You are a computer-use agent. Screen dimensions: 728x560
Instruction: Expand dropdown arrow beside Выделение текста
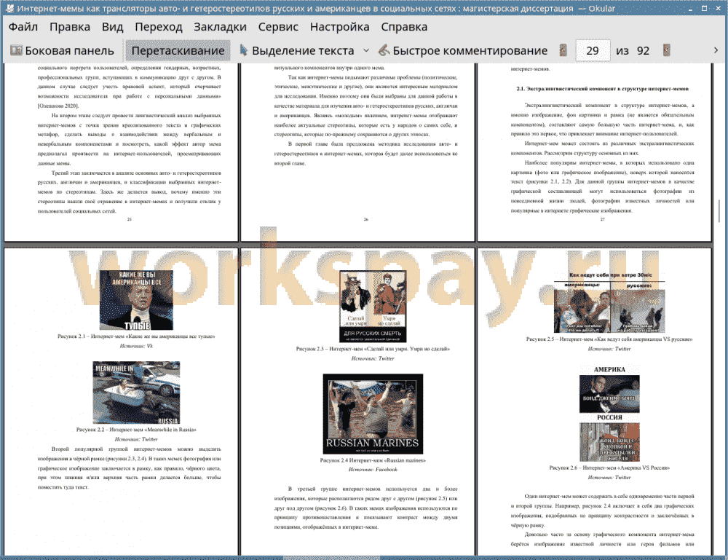click(366, 51)
